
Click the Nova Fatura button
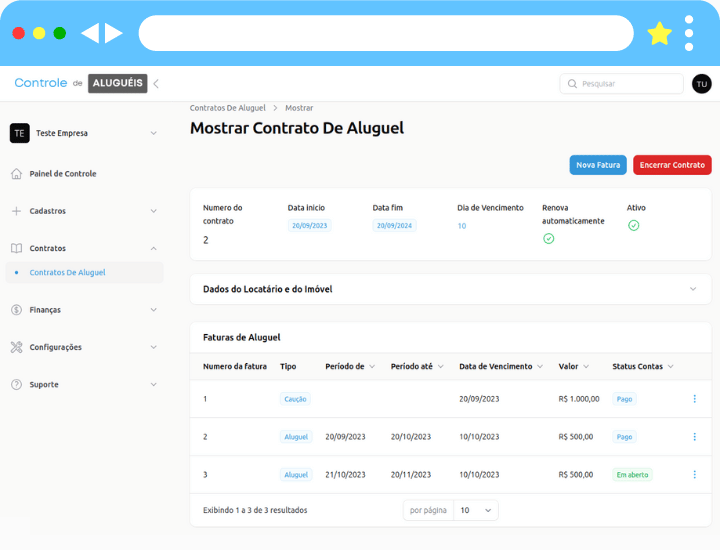[598, 165]
